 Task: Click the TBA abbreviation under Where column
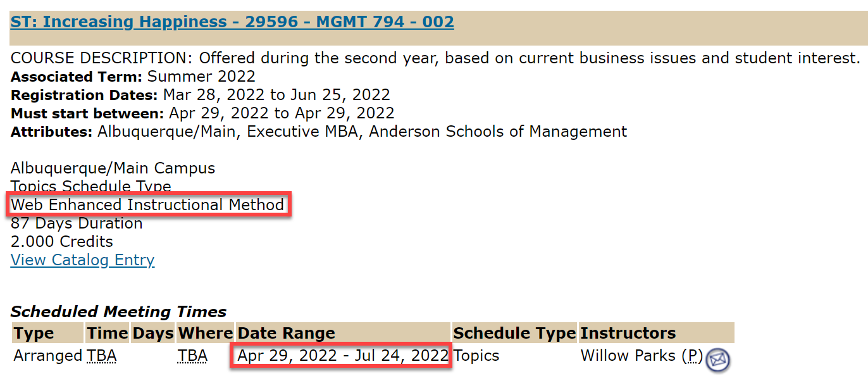coord(192,356)
